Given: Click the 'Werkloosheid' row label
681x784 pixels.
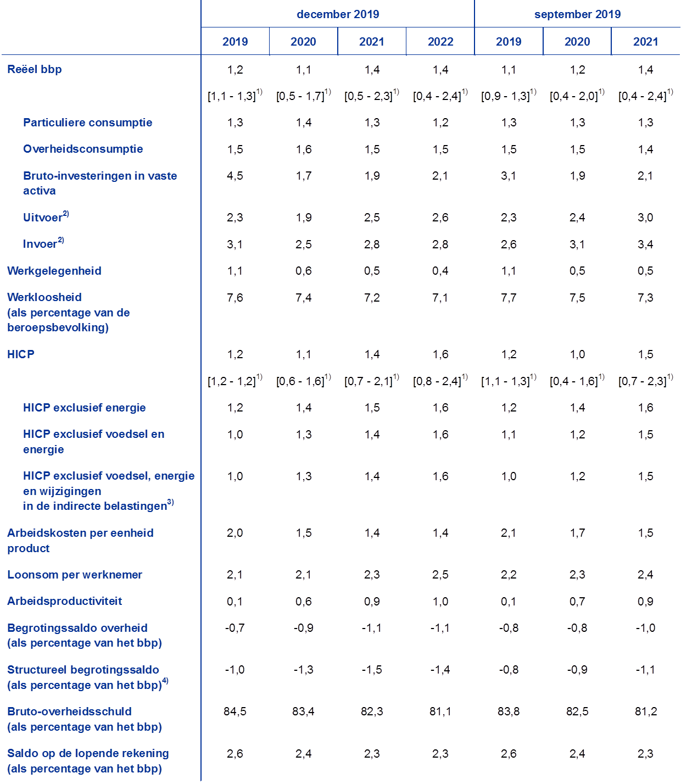Looking at the screenshot, I should click(x=44, y=297).
